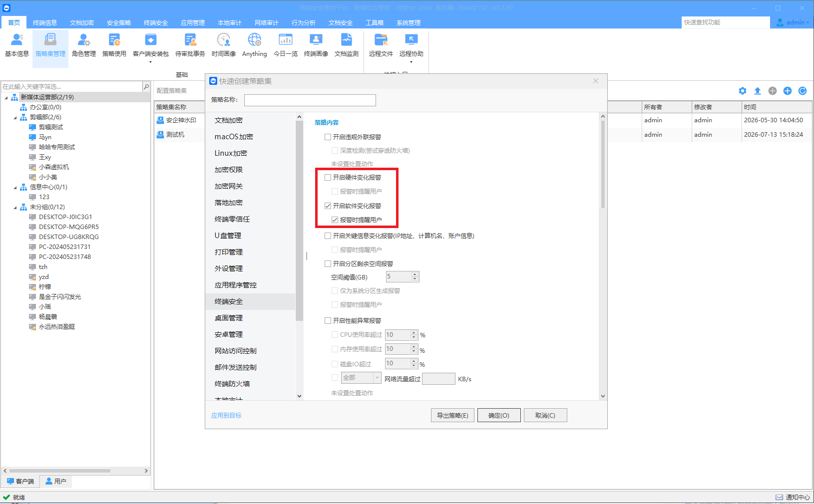Screen dimensions: 814x504
Task: Select DESKTOP-J0IC3G1 in tree
Action: (65, 217)
